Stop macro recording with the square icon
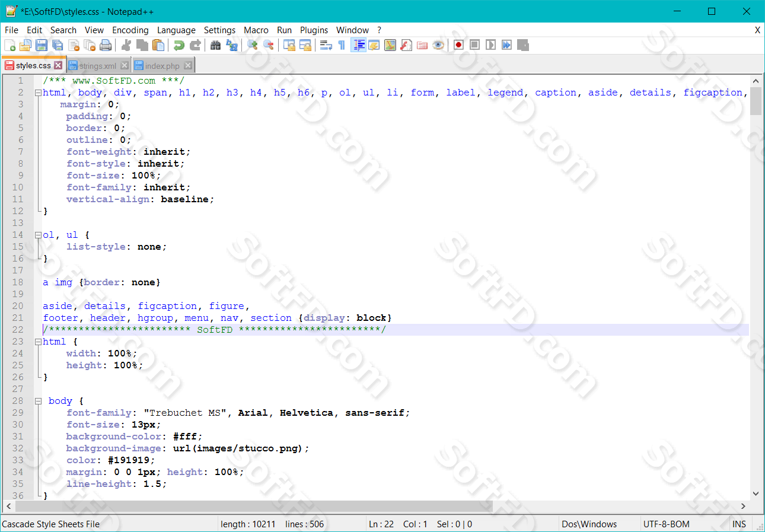The height and width of the screenshot is (532, 765). pyautogui.click(x=474, y=45)
